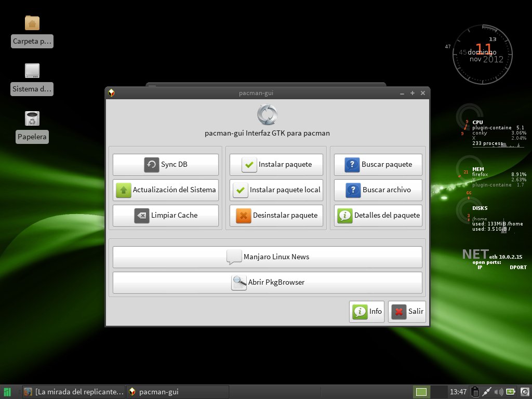Click the Salir button
This screenshot has width=532, height=399.
407,312
